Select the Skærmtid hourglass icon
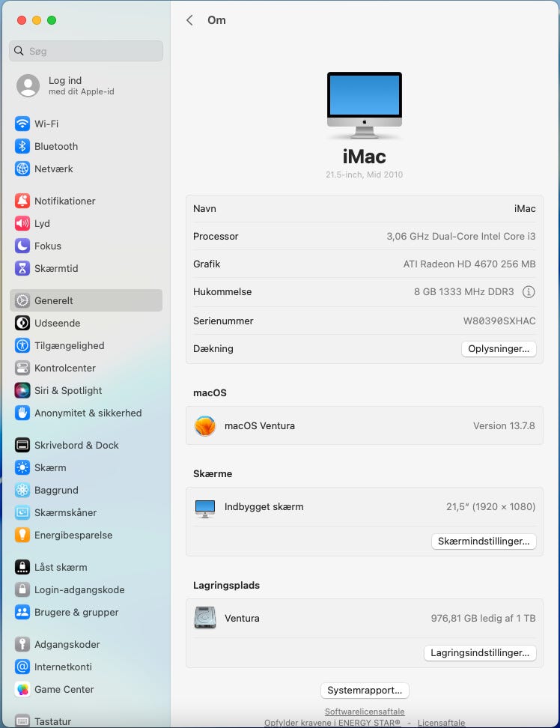 (22, 268)
